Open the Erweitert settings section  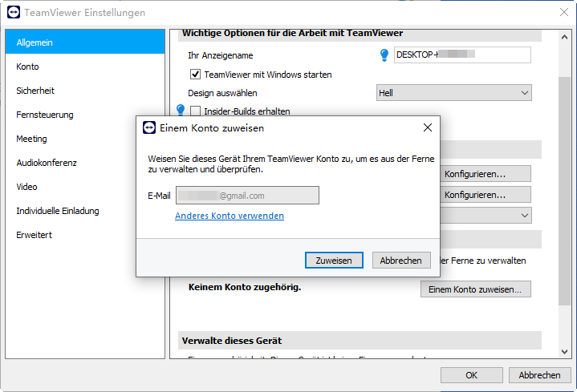[x=34, y=235]
